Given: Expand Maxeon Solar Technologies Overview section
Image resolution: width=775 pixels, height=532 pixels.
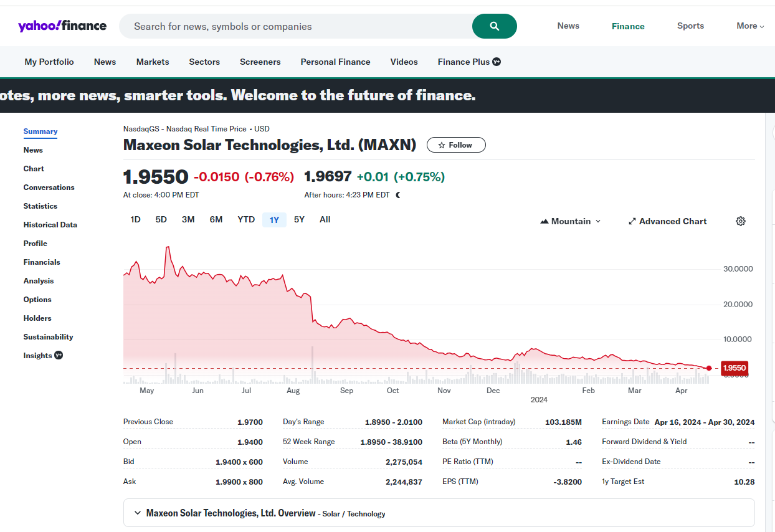Looking at the screenshot, I should [x=138, y=513].
